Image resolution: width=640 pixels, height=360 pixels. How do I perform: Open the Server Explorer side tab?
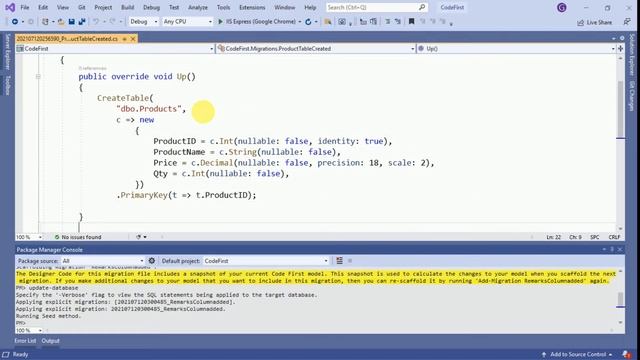pyautogui.click(x=7, y=52)
